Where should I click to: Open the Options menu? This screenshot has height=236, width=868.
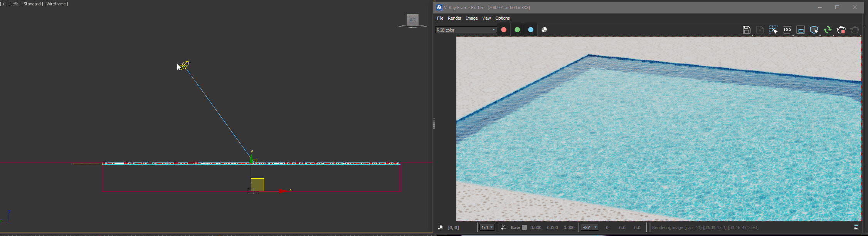click(503, 18)
